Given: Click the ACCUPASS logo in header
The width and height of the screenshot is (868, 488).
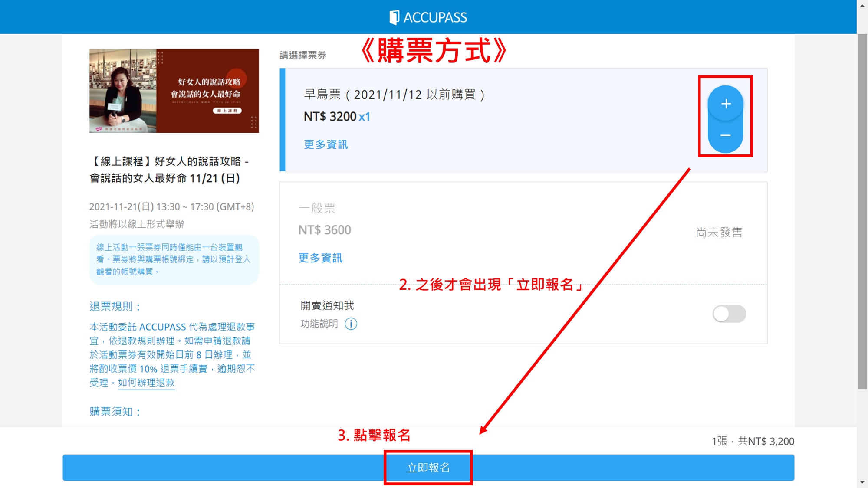Looking at the screenshot, I should pyautogui.click(x=428, y=17).
